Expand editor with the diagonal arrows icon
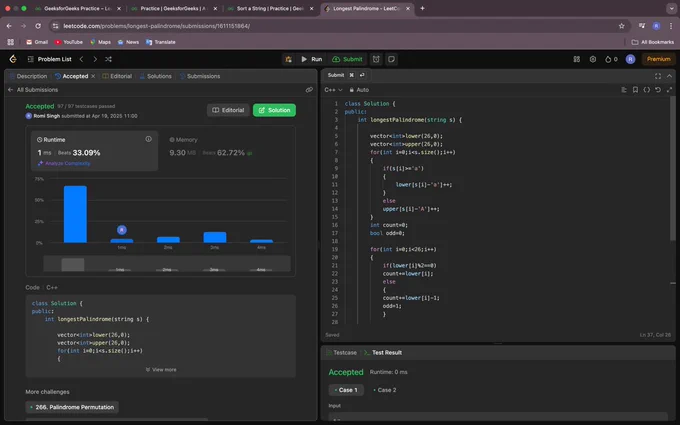The height and width of the screenshot is (425, 680). 669,90
